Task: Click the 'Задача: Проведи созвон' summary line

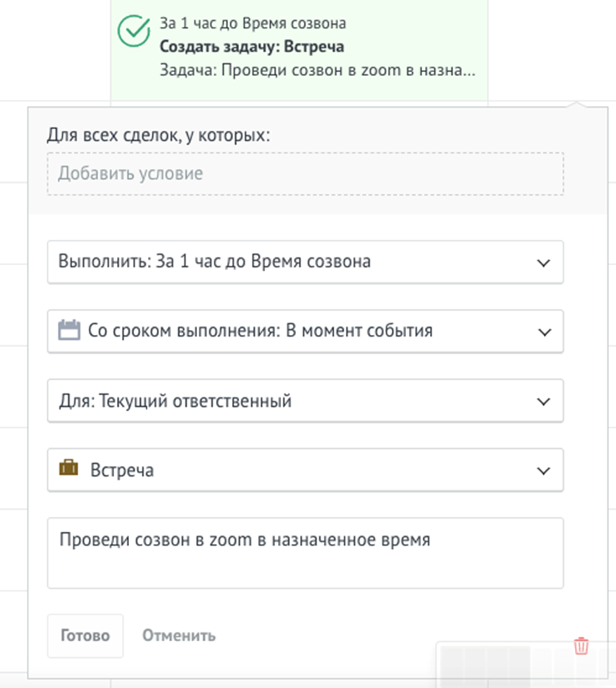Action: click(317, 70)
